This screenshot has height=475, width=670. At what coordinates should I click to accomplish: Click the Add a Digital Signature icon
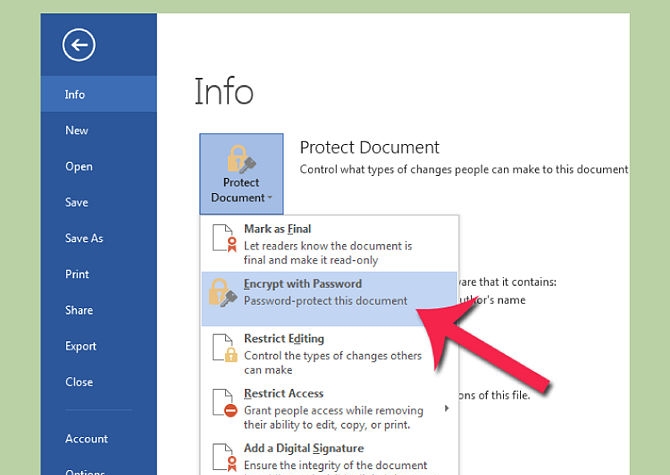point(224,456)
